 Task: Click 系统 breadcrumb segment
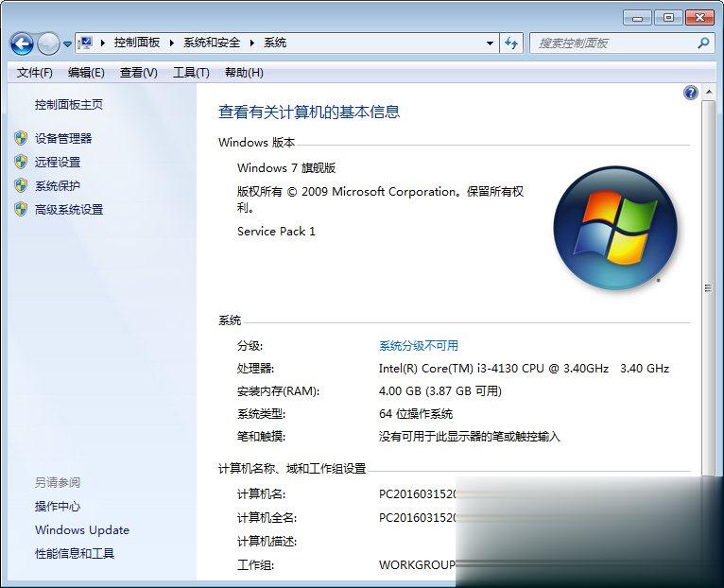275,43
